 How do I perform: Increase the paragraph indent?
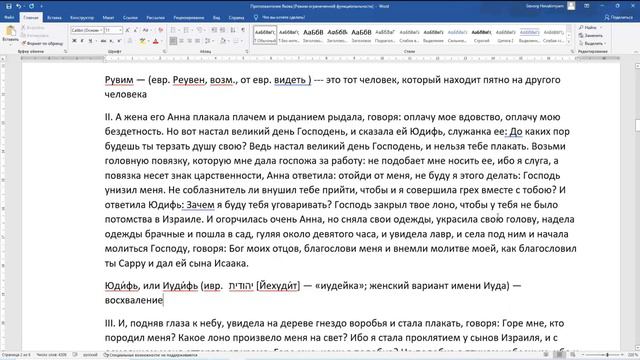(222, 31)
